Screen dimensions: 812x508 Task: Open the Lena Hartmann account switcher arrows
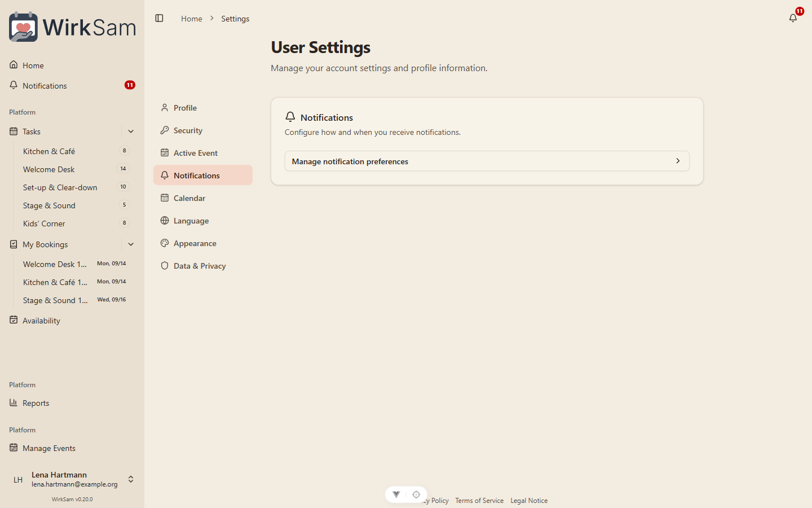[131, 479]
